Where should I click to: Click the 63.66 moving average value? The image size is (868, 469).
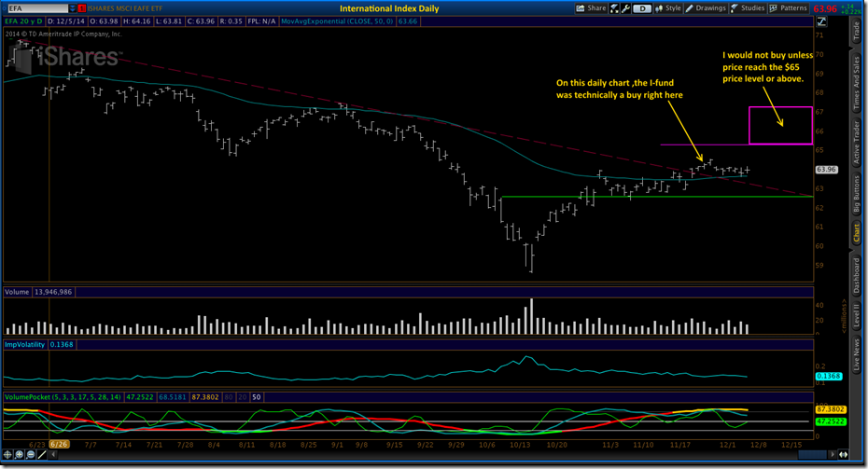pyautogui.click(x=408, y=21)
